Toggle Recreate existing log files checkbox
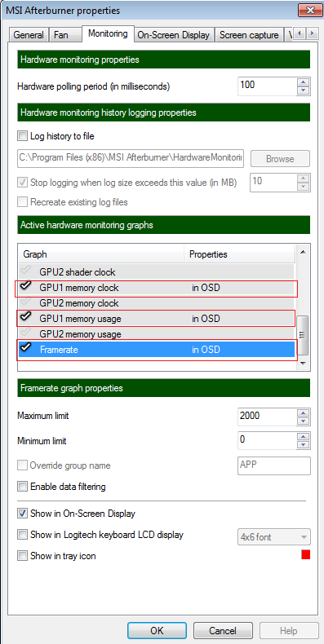Screen dimensions: 324x644 click(22, 202)
